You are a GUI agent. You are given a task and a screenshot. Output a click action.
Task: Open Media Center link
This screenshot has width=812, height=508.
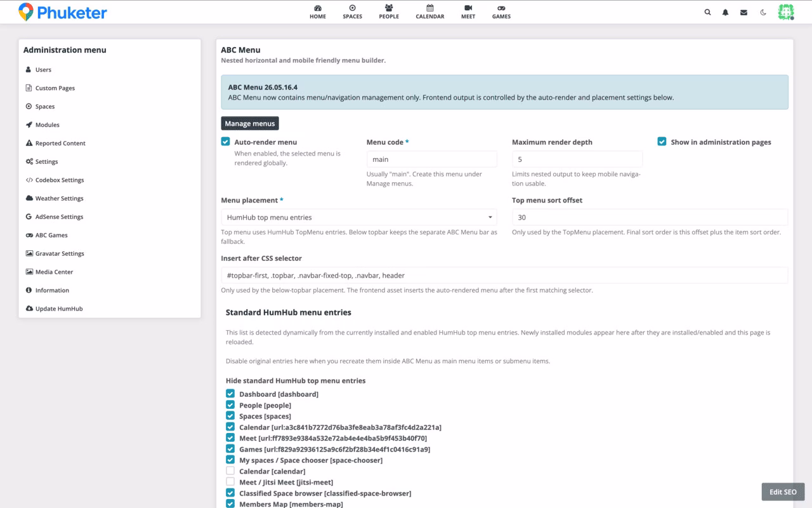point(55,272)
